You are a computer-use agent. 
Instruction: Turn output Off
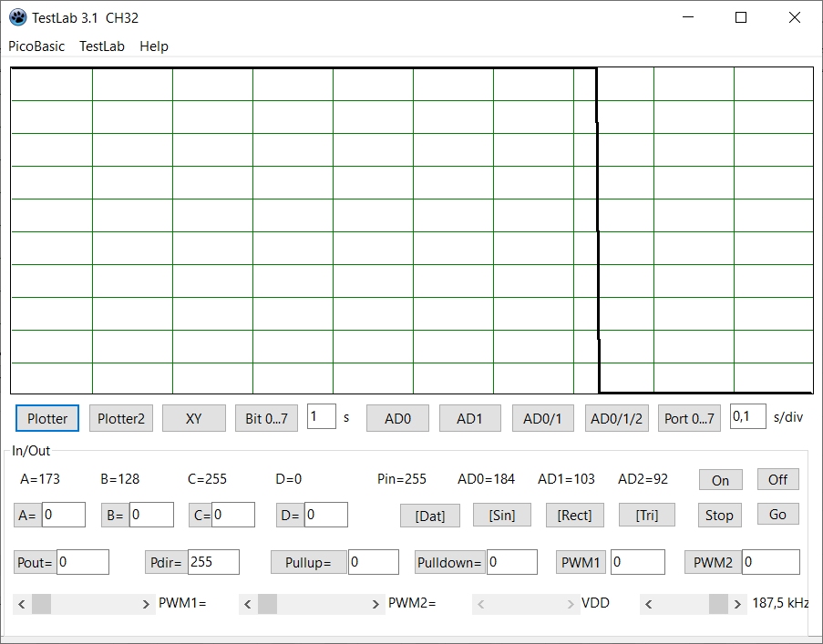tap(777, 479)
